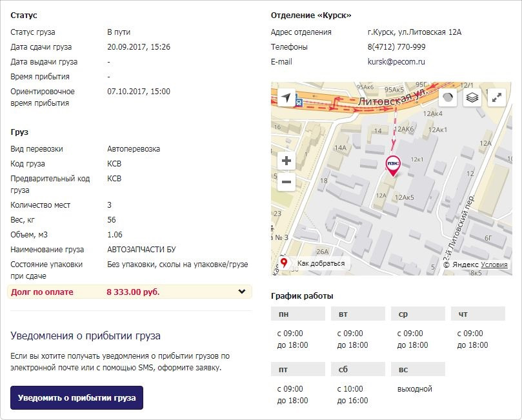The image size is (522, 420).
Task: Click the Количество мест value 3
Action: (109, 205)
